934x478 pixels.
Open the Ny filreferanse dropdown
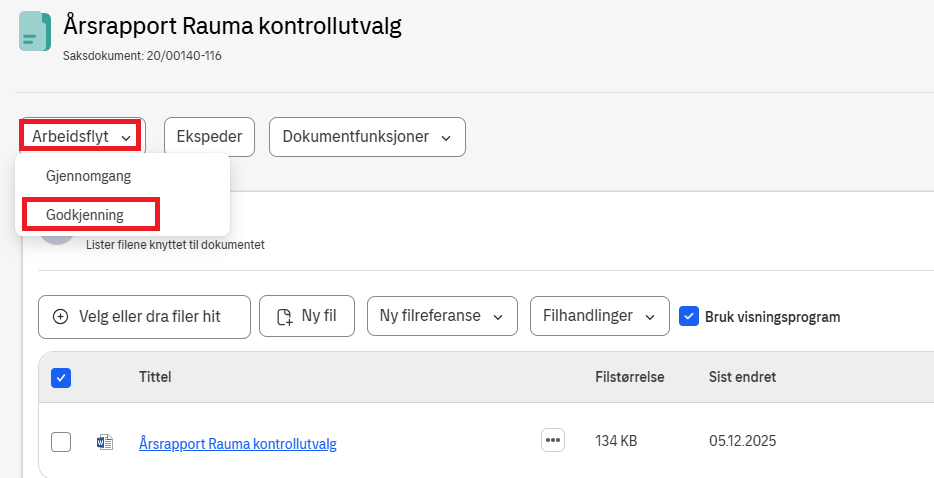pos(441,316)
